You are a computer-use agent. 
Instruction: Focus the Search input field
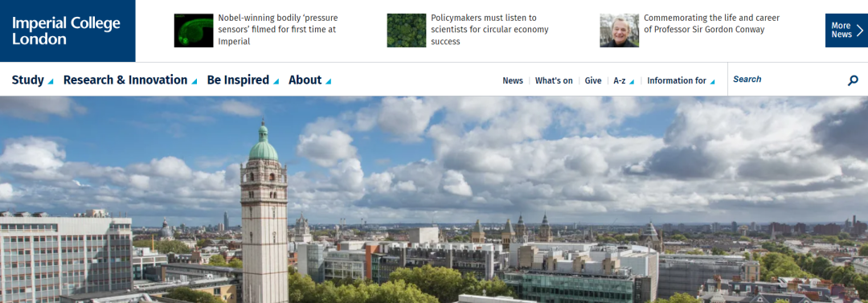pos(786,80)
